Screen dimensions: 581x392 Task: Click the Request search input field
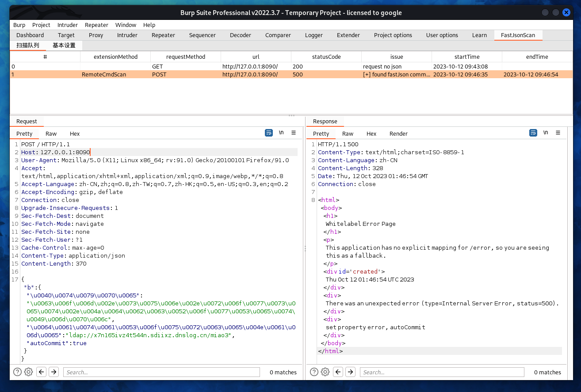click(161, 372)
